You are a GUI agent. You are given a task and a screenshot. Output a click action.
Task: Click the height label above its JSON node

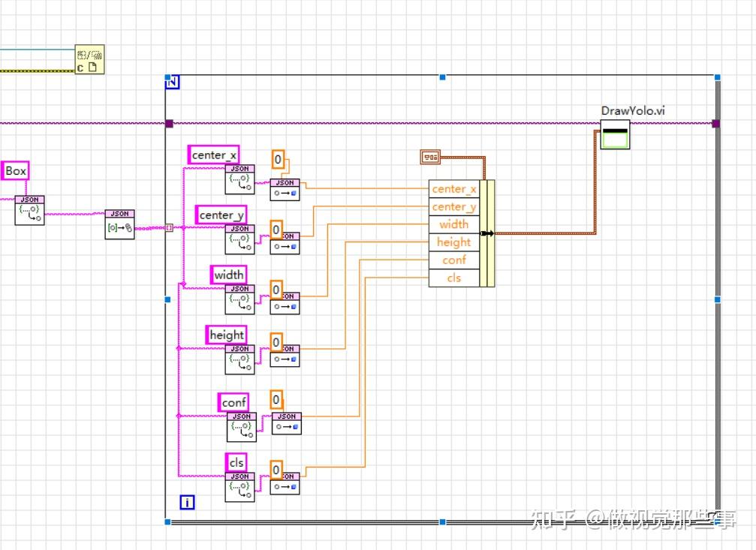[226, 335]
